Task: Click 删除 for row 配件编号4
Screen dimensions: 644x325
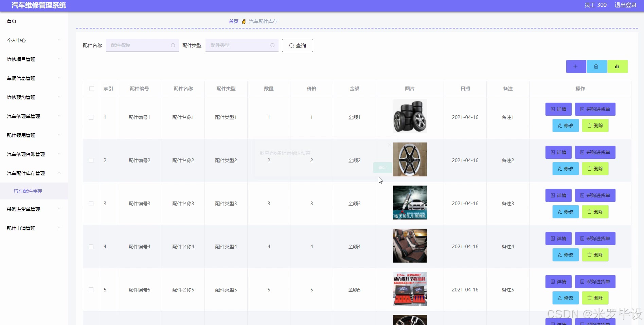Action: click(x=595, y=255)
